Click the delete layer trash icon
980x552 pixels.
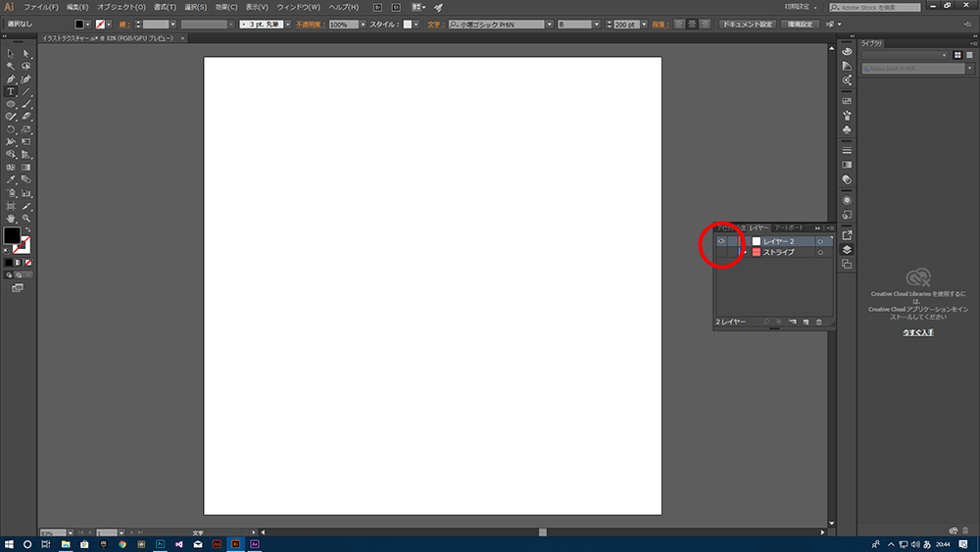click(x=819, y=322)
